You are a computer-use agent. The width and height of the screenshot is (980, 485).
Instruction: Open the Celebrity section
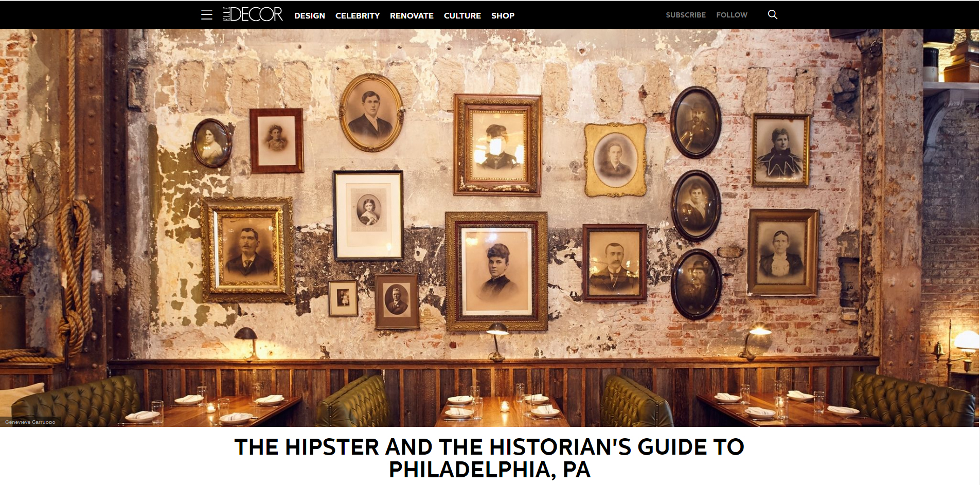tap(358, 15)
